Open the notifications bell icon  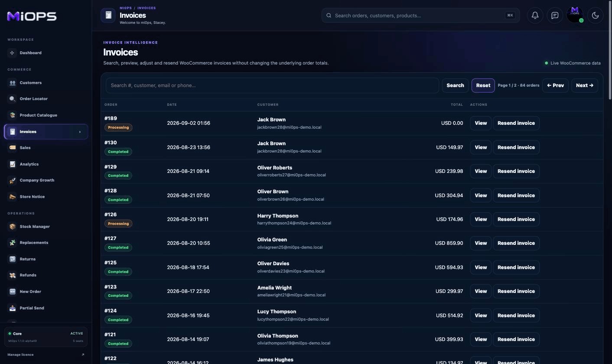535,16
